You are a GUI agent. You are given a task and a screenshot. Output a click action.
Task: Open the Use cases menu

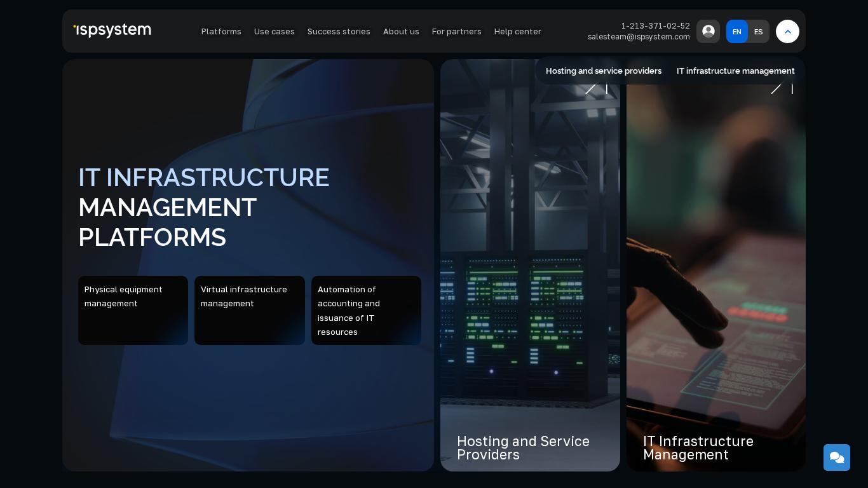275,31
